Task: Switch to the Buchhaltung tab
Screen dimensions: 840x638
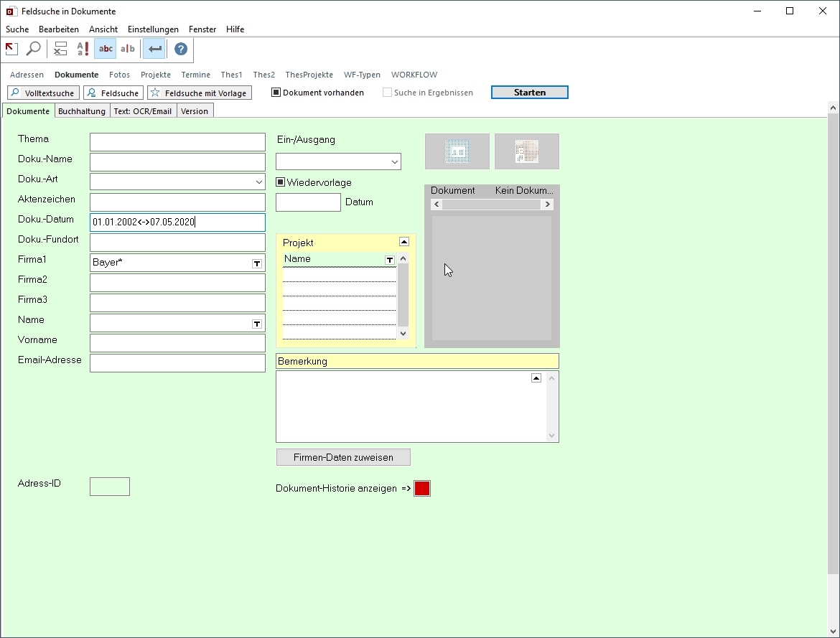Action: pos(82,111)
